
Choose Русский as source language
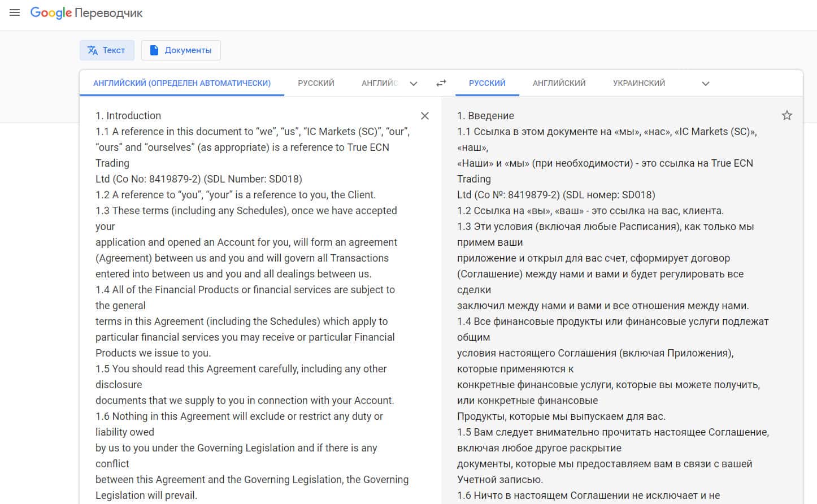(x=316, y=83)
